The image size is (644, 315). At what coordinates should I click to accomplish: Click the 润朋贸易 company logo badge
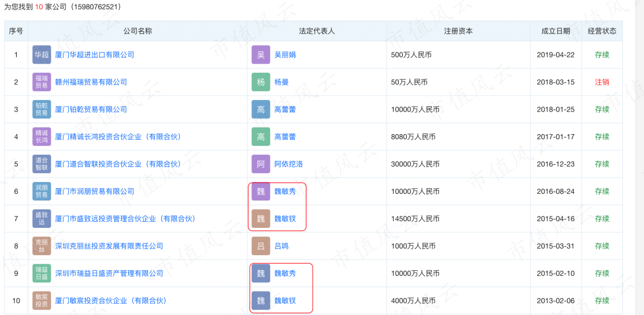click(x=41, y=191)
